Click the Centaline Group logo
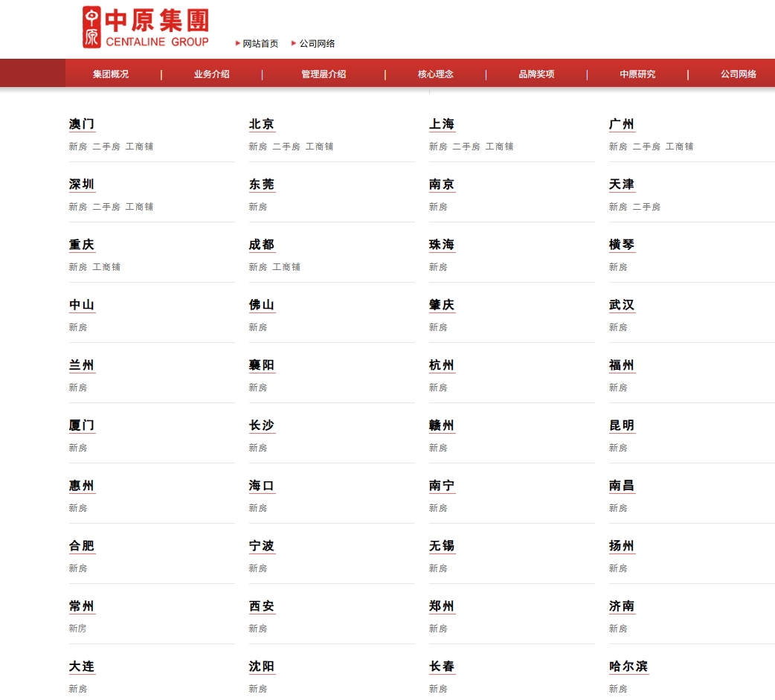 pos(145,28)
